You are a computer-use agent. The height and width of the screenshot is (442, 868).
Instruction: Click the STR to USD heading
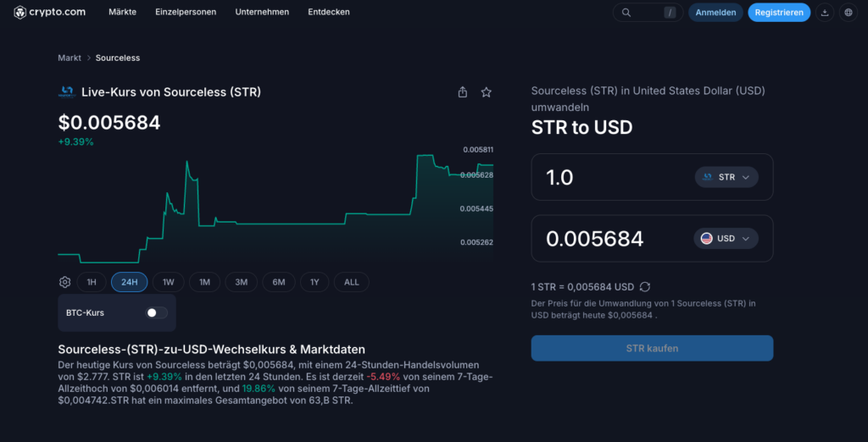click(x=581, y=128)
